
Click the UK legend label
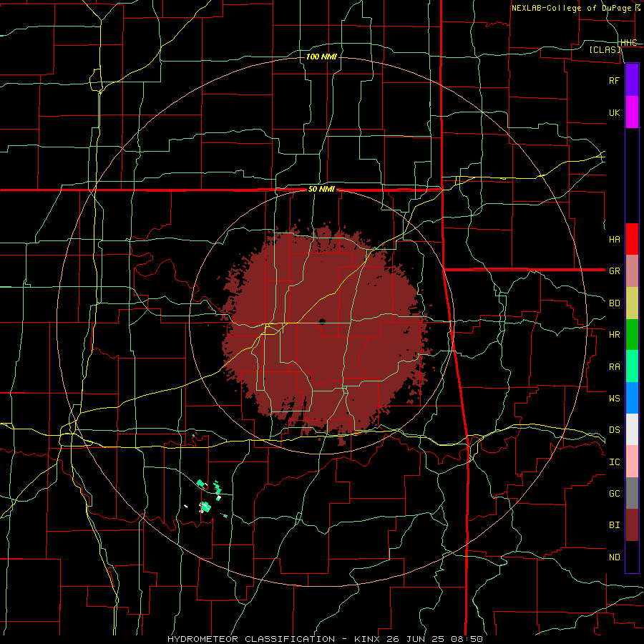click(614, 112)
